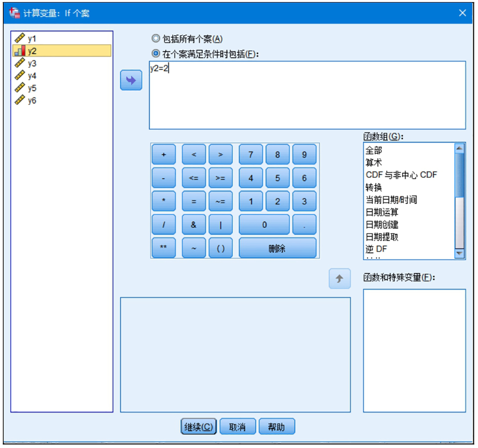Click the up-arrow function insert button
This screenshot has height=448, width=478.
[340, 278]
